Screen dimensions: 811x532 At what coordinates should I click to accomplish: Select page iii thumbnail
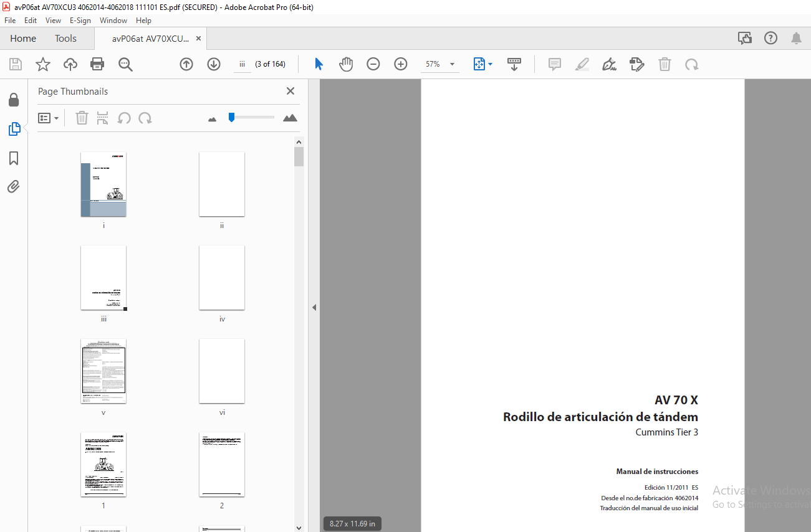click(x=103, y=278)
